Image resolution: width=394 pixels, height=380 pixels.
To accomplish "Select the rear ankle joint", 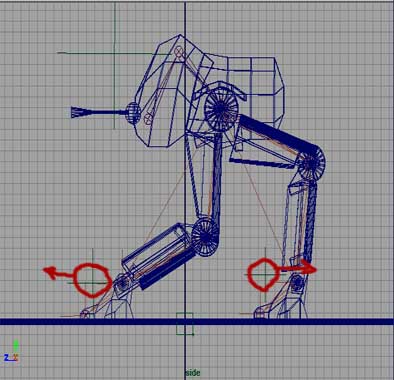I will tap(297, 283).
